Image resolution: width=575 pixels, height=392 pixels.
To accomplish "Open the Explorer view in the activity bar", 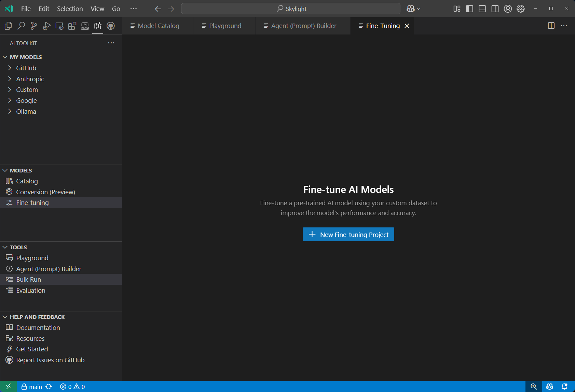I will pyautogui.click(x=8, y=26).
